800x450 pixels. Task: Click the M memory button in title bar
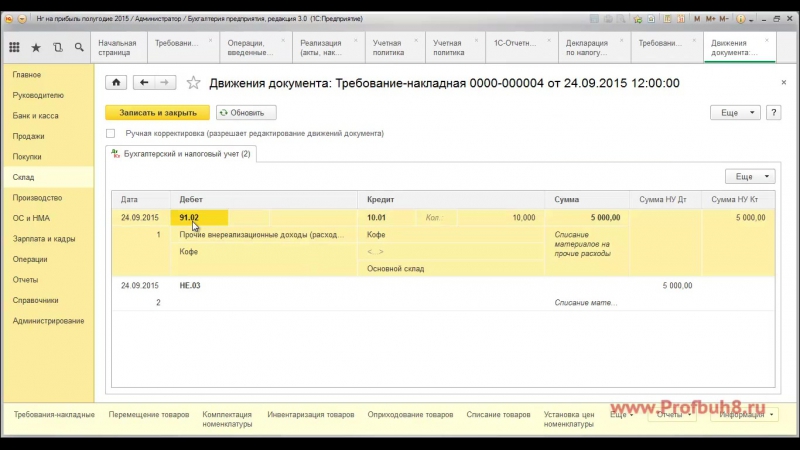pyautogui.click(x=697, y=19)
